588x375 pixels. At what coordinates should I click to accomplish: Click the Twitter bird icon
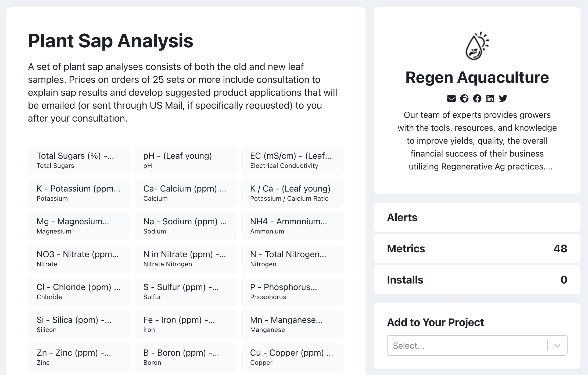pos(503,98)
